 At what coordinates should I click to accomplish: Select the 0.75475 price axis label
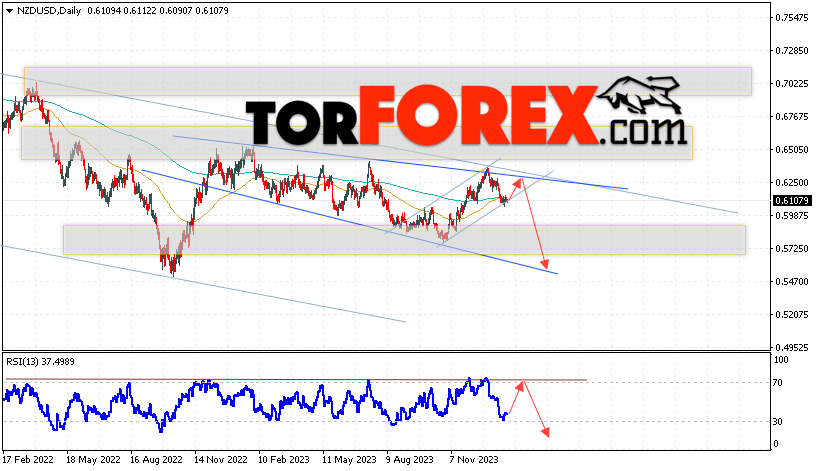coord(792,18)
